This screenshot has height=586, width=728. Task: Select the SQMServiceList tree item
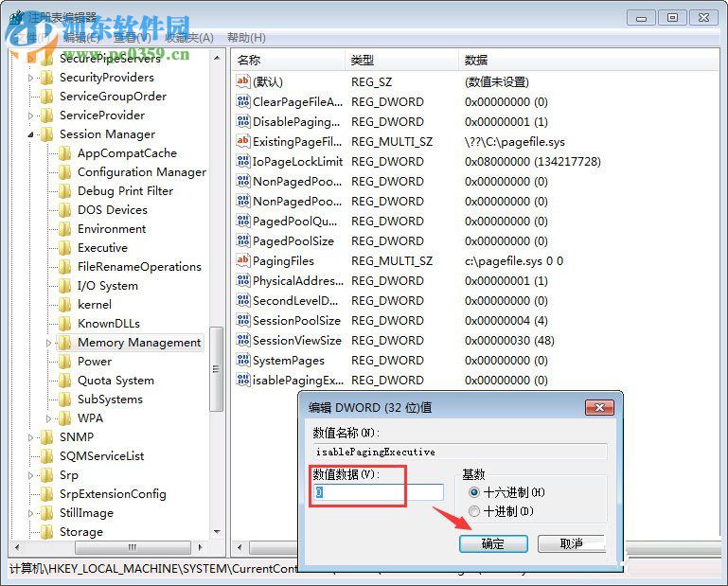(101, 456)
